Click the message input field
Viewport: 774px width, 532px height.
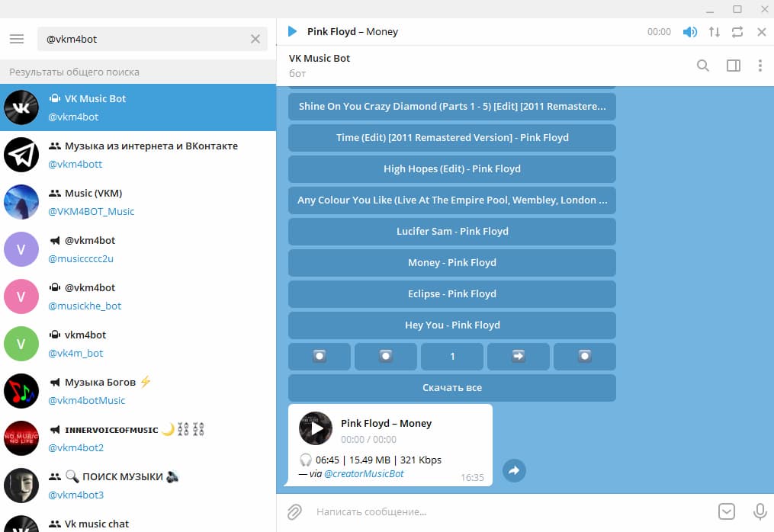pos(503,511)
